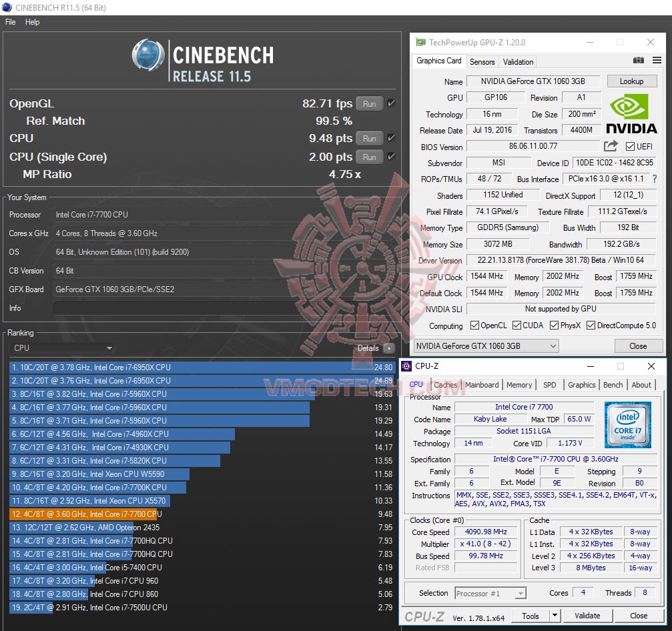Click the Driver Version field in GPU-Z

(561, 260)
